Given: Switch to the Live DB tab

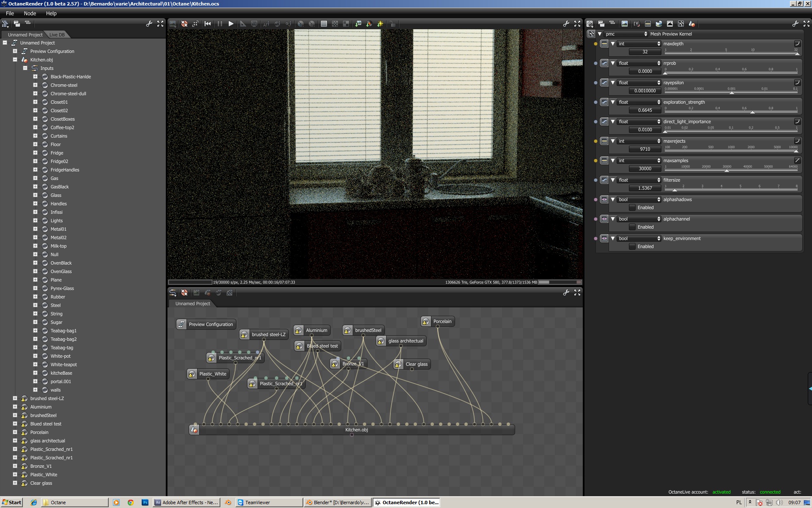Looking at the screenshot, I should 57,35.
